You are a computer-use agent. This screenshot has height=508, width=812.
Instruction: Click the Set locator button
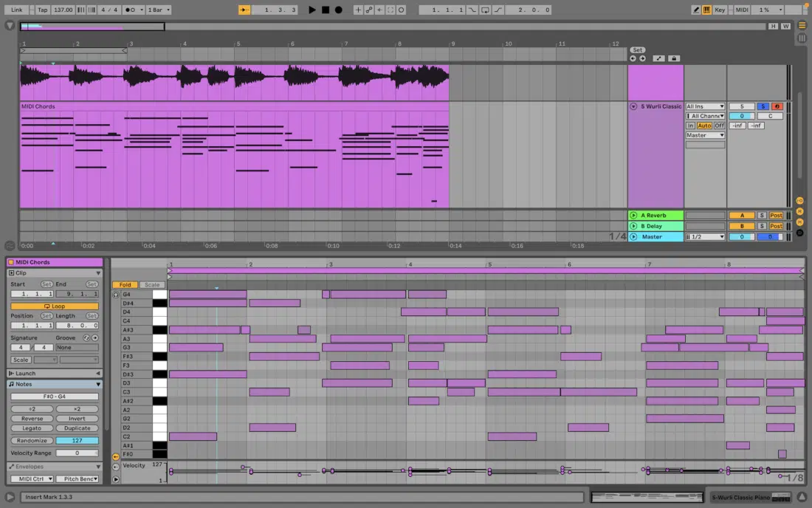(x=637, y=50)
